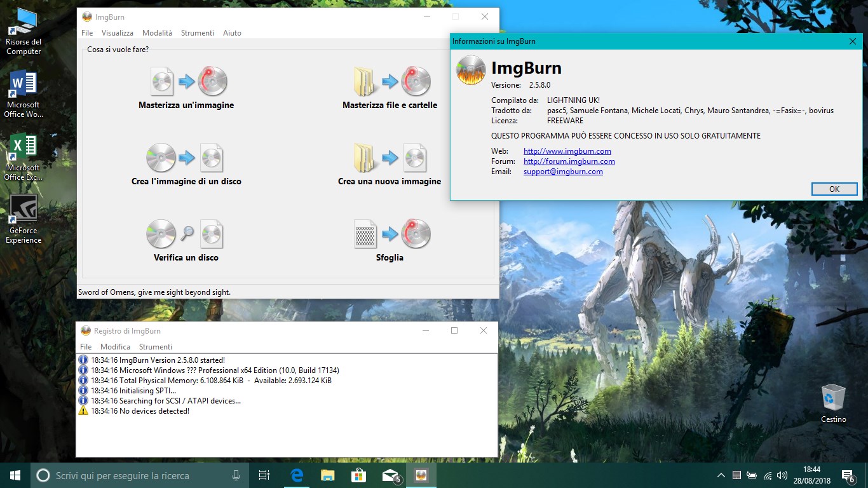Viewport: 868px width, 488px height.
Task: Select Microsoft Office Excel desktop shortcut
Action: (x=24, y=158)
